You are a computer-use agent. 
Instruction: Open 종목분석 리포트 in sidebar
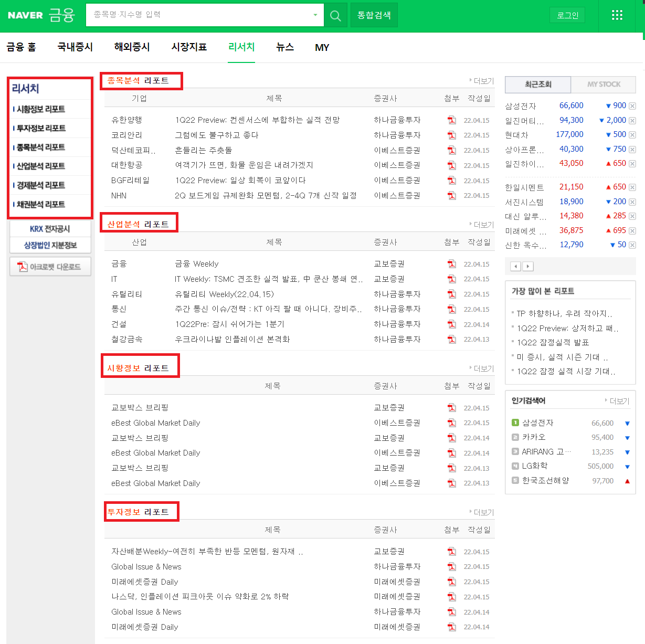(40, 147)
